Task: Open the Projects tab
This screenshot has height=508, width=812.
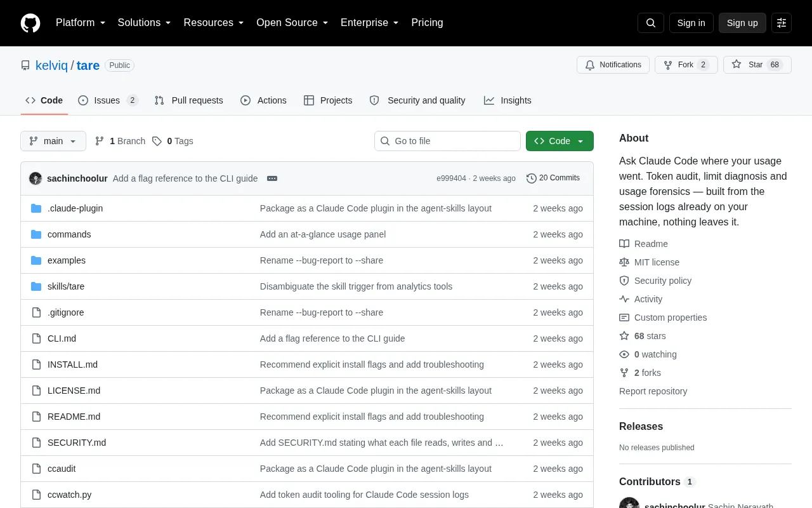Action: coord(328,100)
